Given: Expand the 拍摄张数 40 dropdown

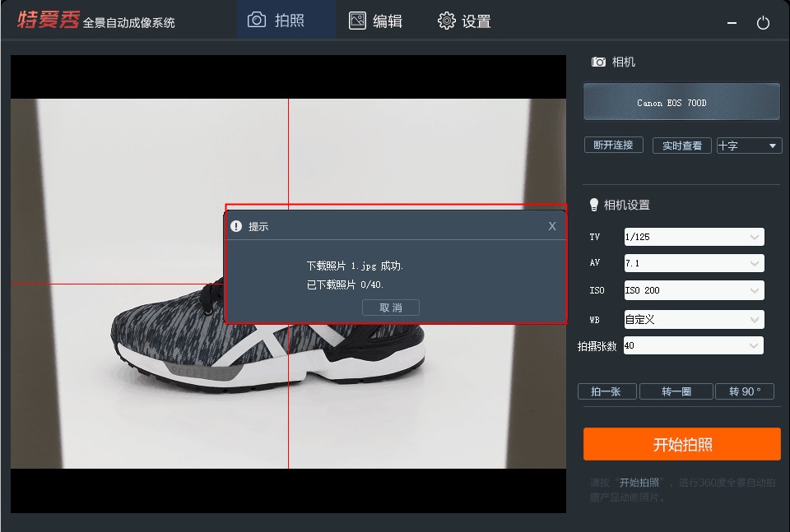Looking at the screenshot, I should click(x=694, y=345).
